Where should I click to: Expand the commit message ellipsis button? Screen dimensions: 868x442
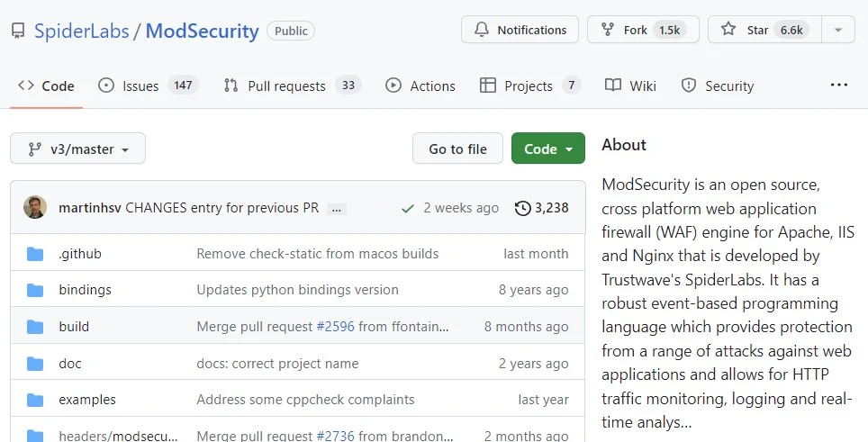(x=337, y=209)
